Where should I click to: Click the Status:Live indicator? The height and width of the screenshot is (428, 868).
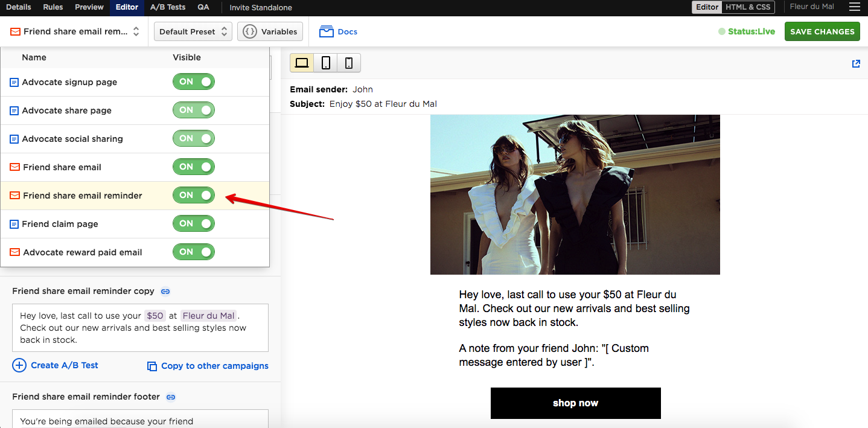(x=747, y=31)
